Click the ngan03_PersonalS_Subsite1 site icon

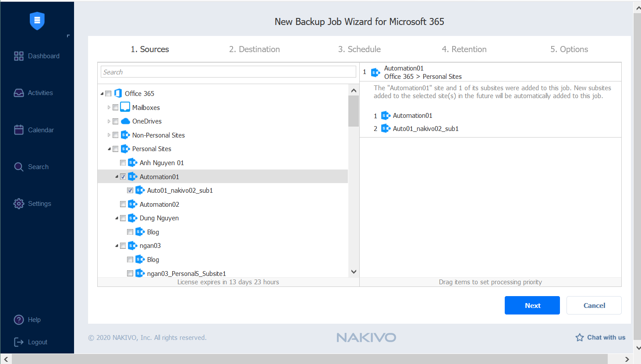(140, 273)
